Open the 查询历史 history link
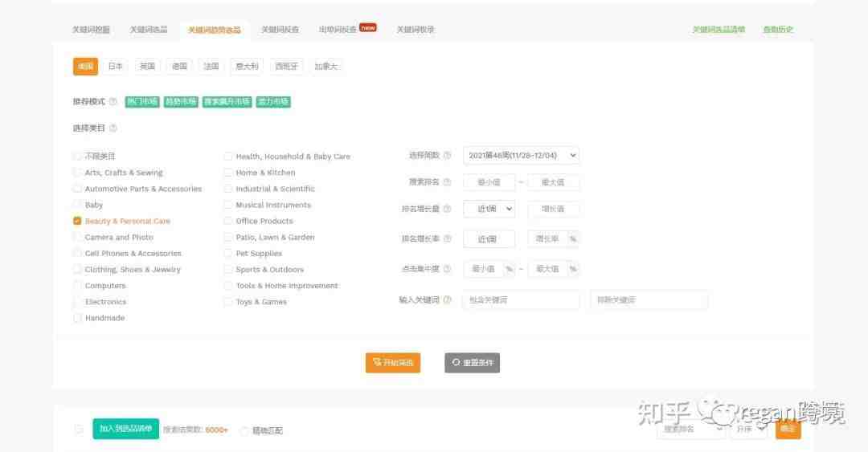868x452 pixels. click(778, 30)
